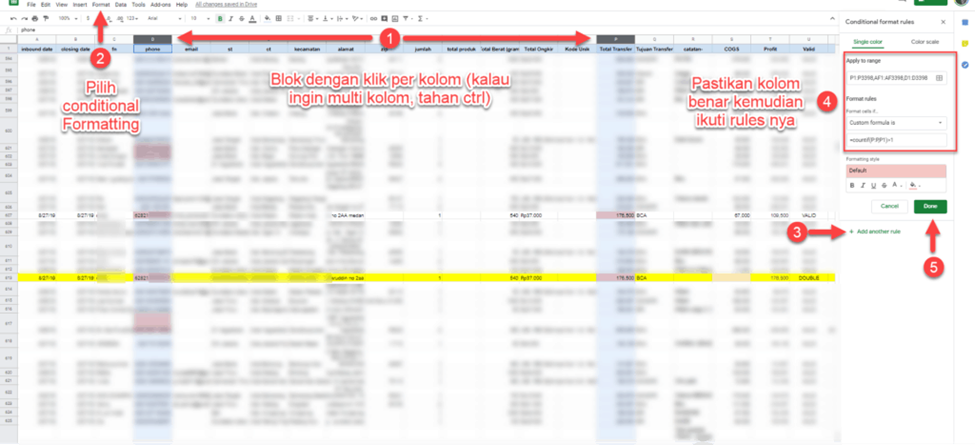The height and width of the screenshot is (445, 975).
Task: Open the zoom level dropdown
Action: [67, 18]
